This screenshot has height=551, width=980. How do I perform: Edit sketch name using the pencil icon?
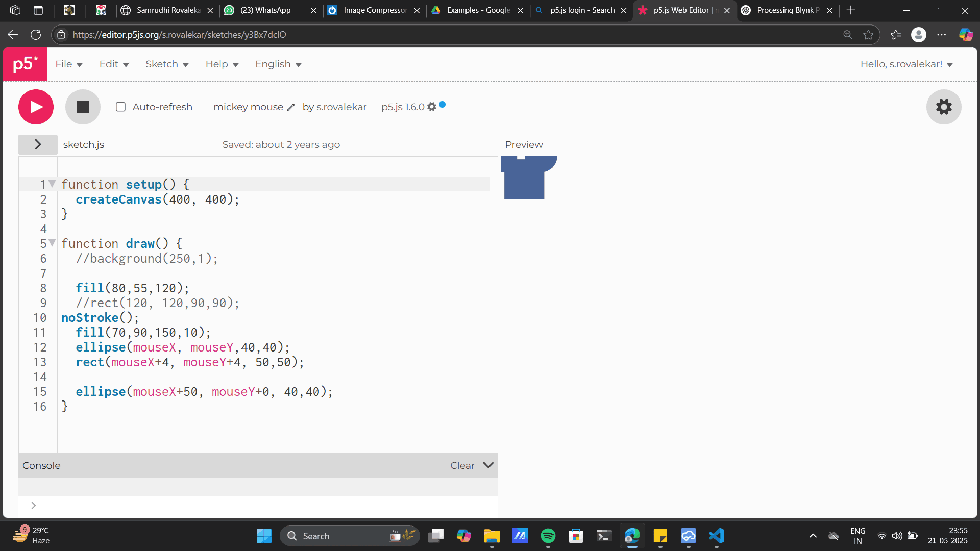pos(291,107)
